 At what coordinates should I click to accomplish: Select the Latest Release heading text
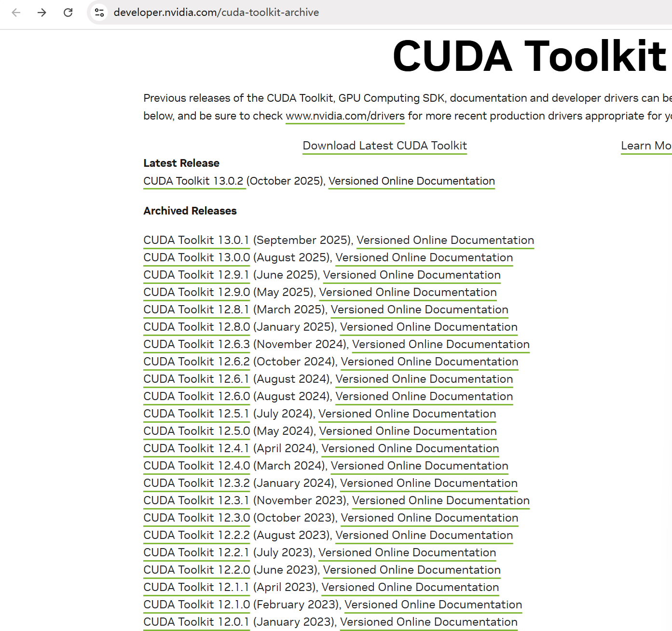point(181,163)
